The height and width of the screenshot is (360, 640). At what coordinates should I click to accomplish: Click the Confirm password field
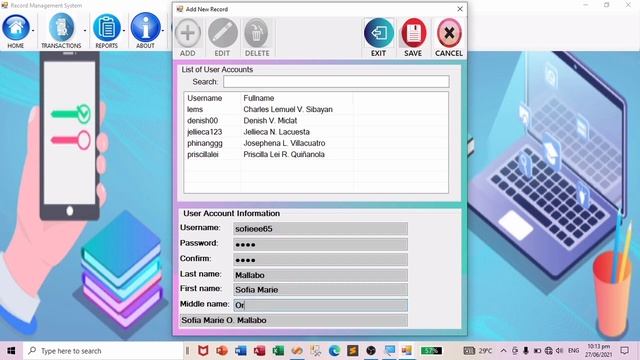320,260
